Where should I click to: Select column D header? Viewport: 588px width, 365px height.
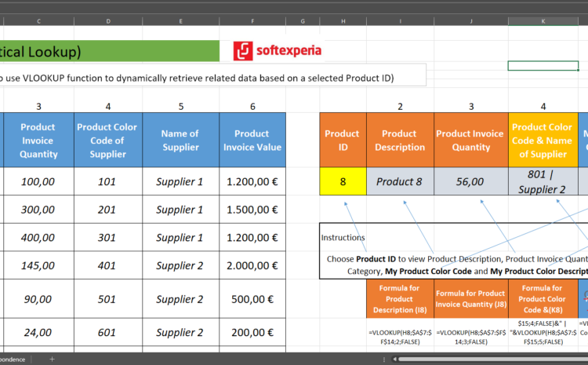[108, 21]
